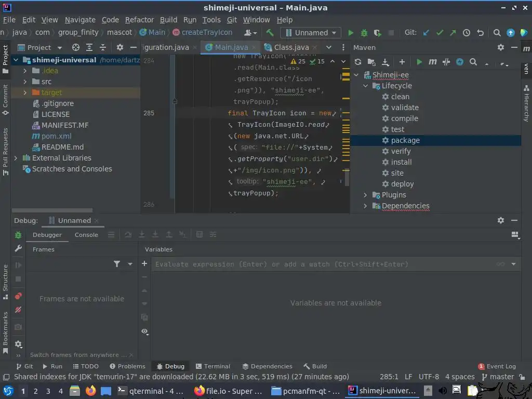Switch to the Class.java editor tab
Screen dimensions: 532x399
click(291, 47)
